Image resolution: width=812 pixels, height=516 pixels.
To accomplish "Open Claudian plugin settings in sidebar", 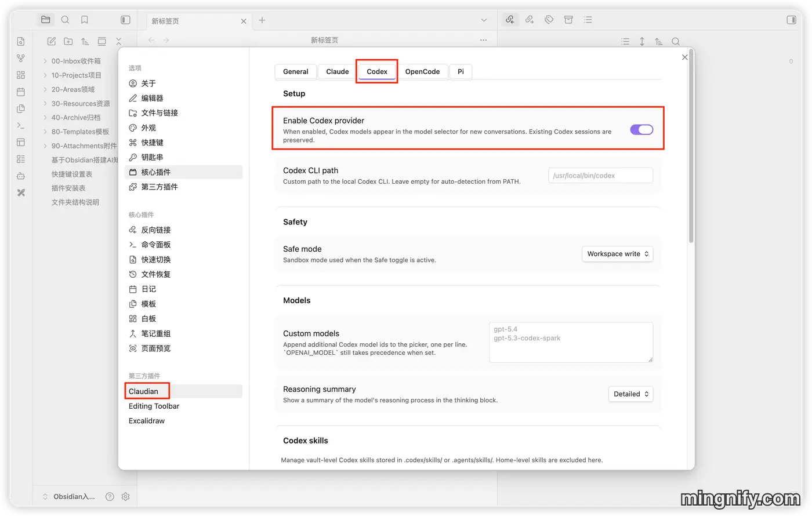I will pos(183,391).
